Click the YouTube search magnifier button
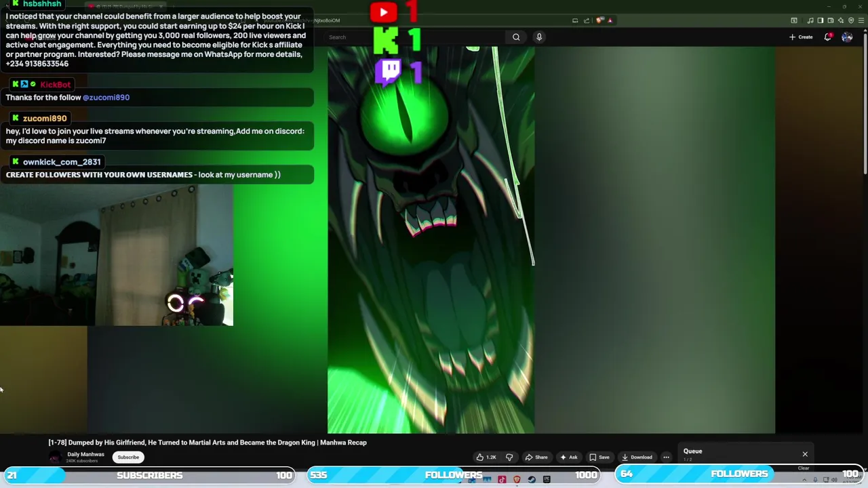 click(516, 37)
